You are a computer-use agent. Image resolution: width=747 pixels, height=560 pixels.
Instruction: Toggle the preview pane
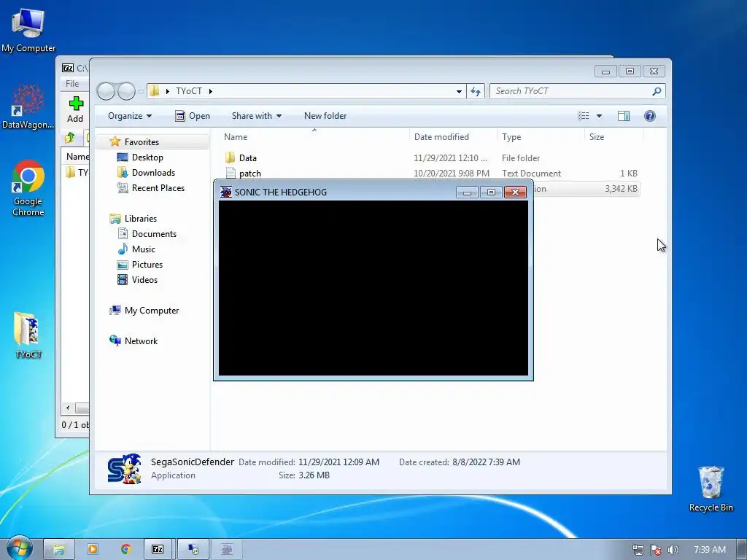[x=624, y=116]
